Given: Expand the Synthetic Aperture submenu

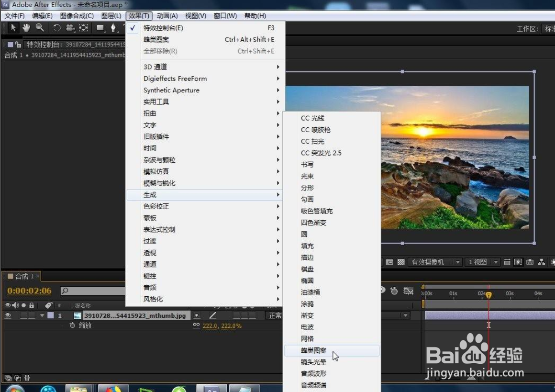Looking at the screenshot, I should tap(206, 90).
